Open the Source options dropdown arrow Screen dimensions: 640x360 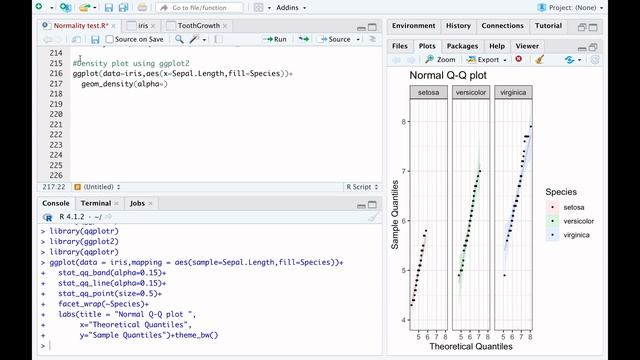point(358,40)
